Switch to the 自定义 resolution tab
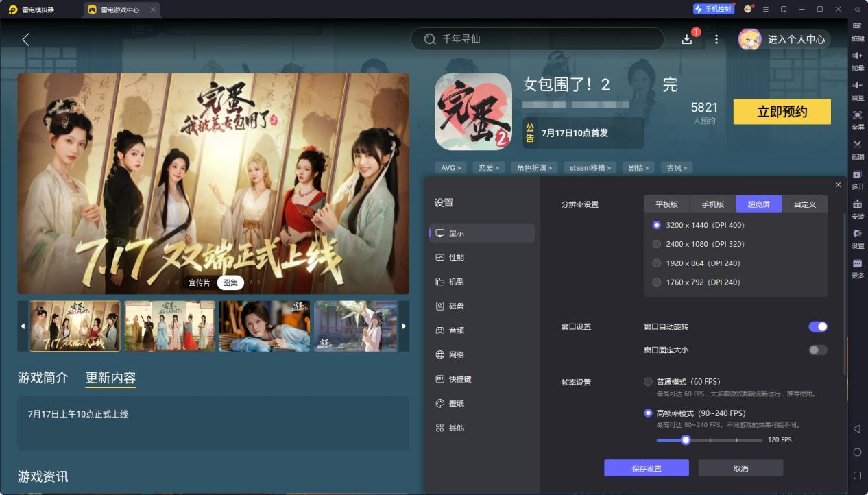The height and width of the screenshot is (495, 868). coord(805,204)
